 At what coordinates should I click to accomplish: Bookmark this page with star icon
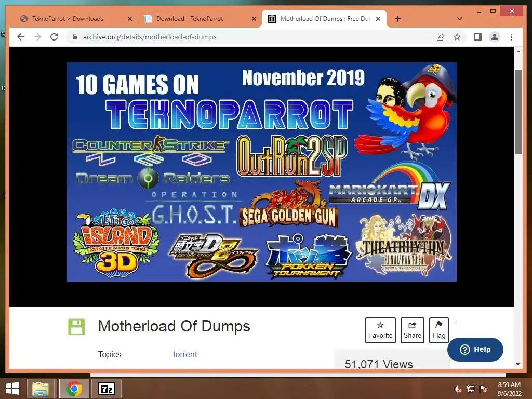(x=457, y=37)
